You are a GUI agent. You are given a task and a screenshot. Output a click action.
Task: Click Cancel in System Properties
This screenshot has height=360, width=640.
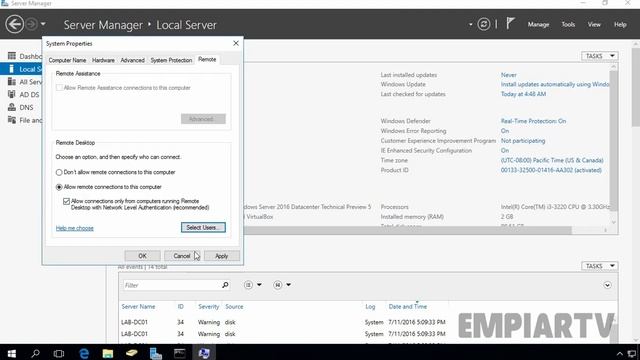click(x=182, y=256)
